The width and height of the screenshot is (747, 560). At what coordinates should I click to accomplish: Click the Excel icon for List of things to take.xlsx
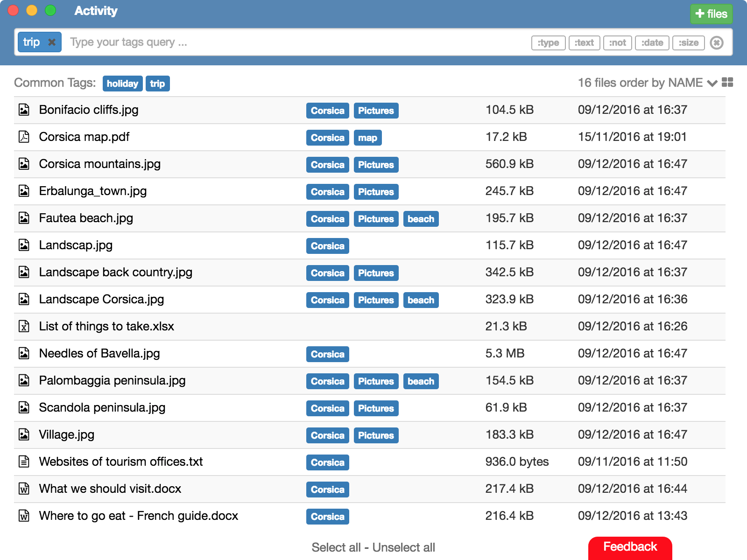point(23,326)
